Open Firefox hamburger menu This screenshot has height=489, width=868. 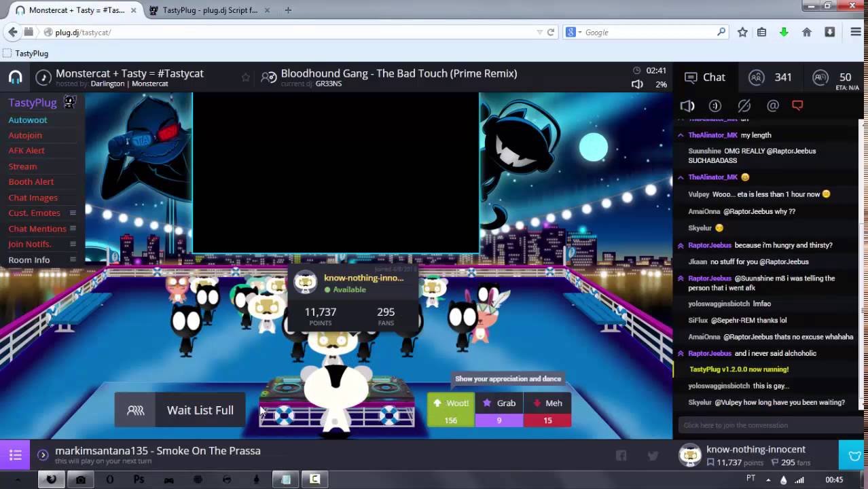tap(856, 32)
